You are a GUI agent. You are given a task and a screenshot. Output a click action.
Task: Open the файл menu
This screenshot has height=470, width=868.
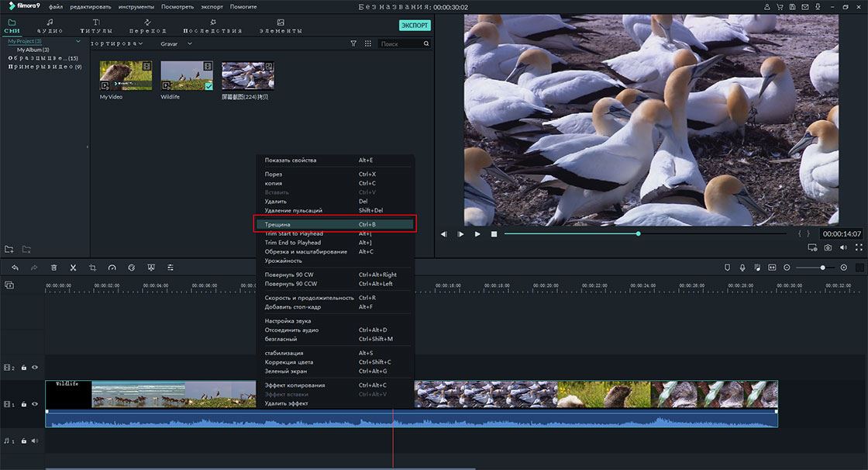coord(55,7)
